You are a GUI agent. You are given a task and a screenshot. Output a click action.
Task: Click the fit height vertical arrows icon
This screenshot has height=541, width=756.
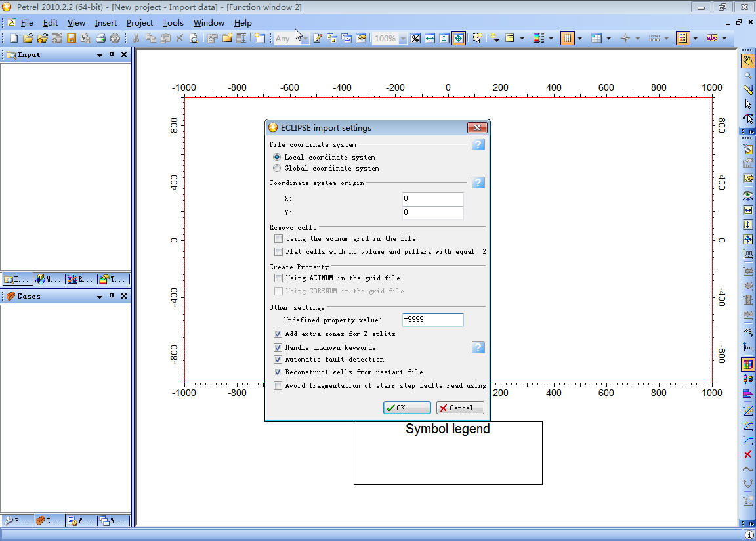point(444,39)
